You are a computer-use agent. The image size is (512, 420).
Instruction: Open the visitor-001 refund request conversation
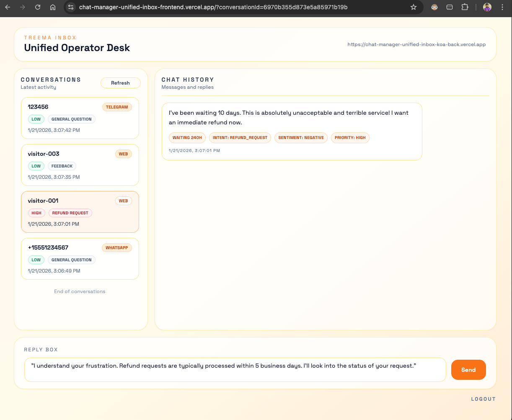80,212
